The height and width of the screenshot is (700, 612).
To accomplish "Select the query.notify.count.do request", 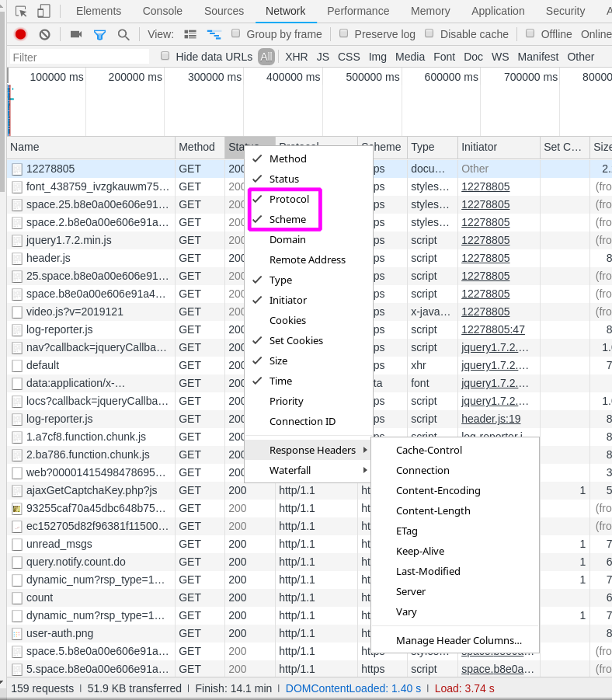I will 76,562.
